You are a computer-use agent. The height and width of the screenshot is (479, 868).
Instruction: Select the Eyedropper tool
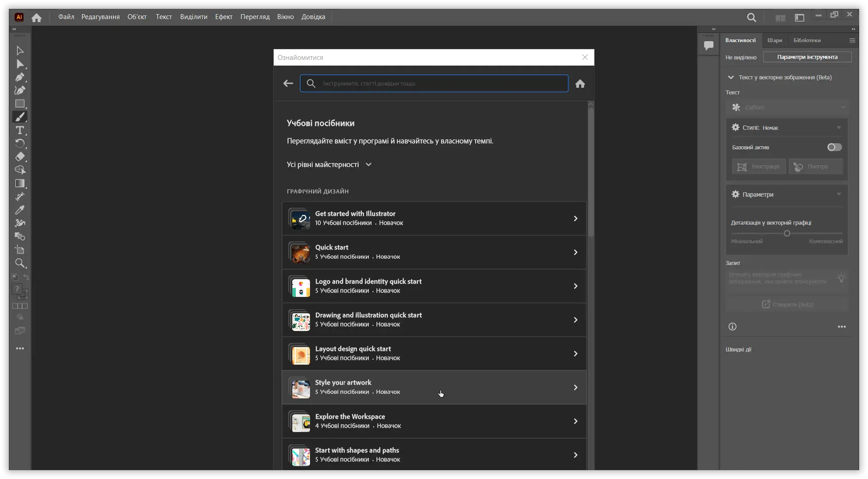click(x=19, y=210)
